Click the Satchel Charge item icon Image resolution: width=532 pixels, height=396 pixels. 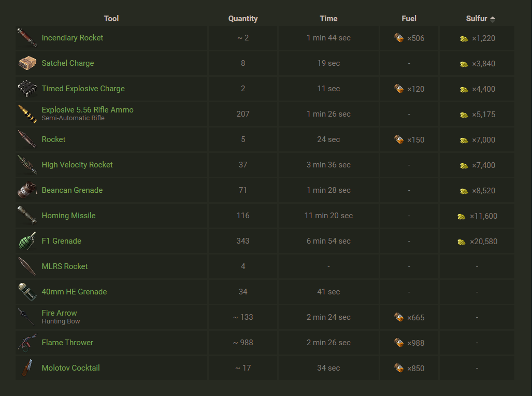pos(27,63)
